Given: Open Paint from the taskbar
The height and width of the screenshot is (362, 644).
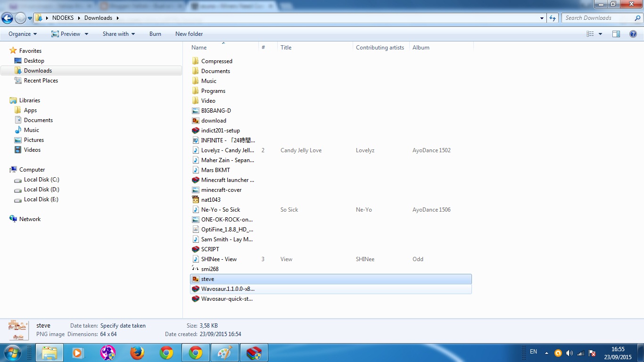Looking at the screenshot, I should (x=225, y=352).
